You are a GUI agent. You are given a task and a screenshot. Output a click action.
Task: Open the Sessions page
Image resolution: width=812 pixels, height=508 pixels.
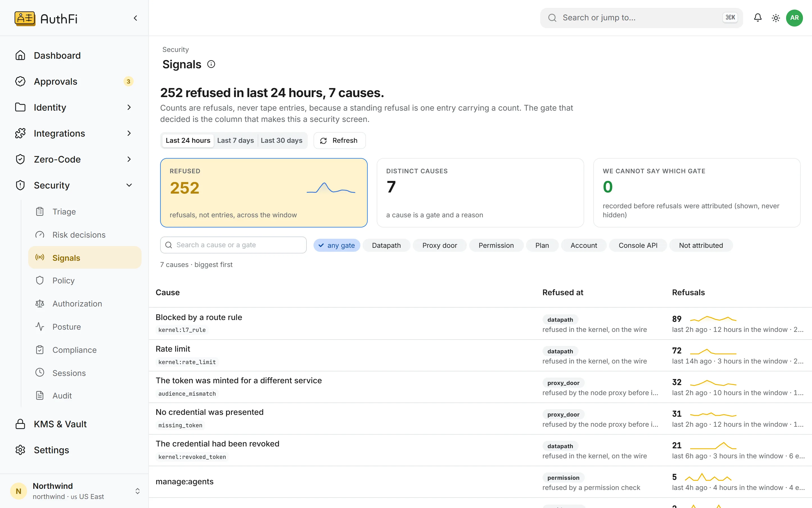[85, 373]
